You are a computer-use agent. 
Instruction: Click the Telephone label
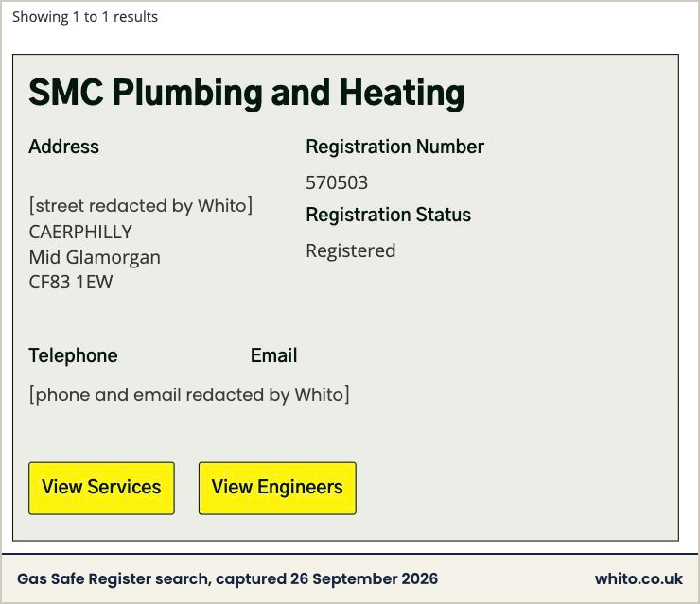tap(73, 355)
